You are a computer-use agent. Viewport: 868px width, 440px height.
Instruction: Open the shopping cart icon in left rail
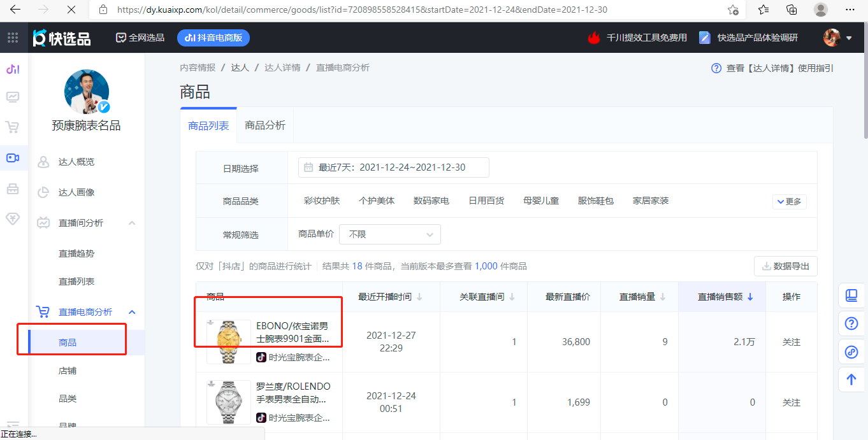tap(13, 127)
